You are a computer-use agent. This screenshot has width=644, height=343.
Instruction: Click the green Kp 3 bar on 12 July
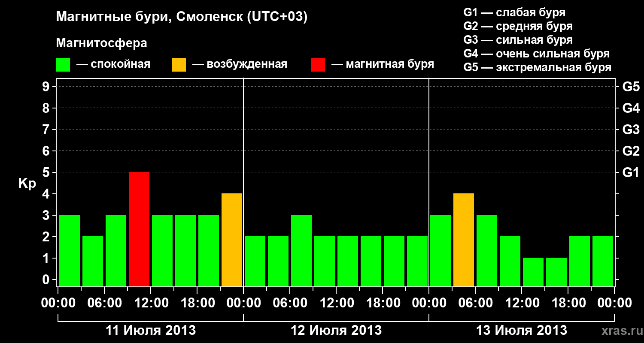pos(301,250)
